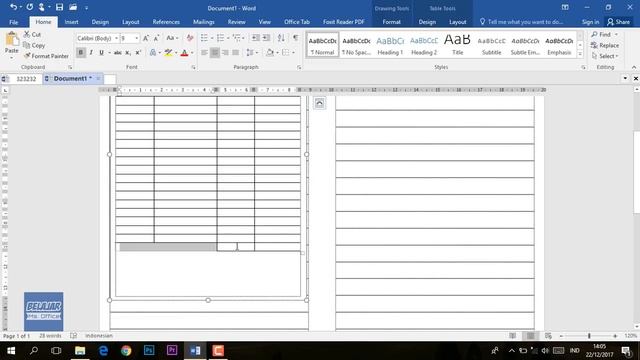Switch to Drawing Tools Format tab
Screen dimensions: 640x360
(x=391, y=22)
